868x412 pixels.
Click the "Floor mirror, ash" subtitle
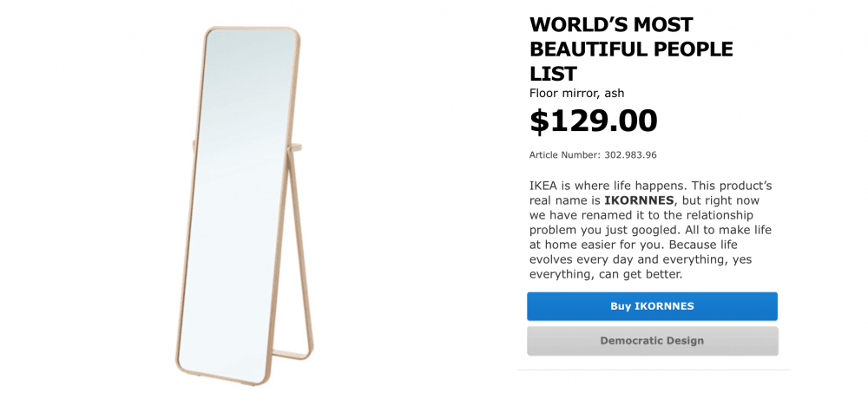click(576, 93)
